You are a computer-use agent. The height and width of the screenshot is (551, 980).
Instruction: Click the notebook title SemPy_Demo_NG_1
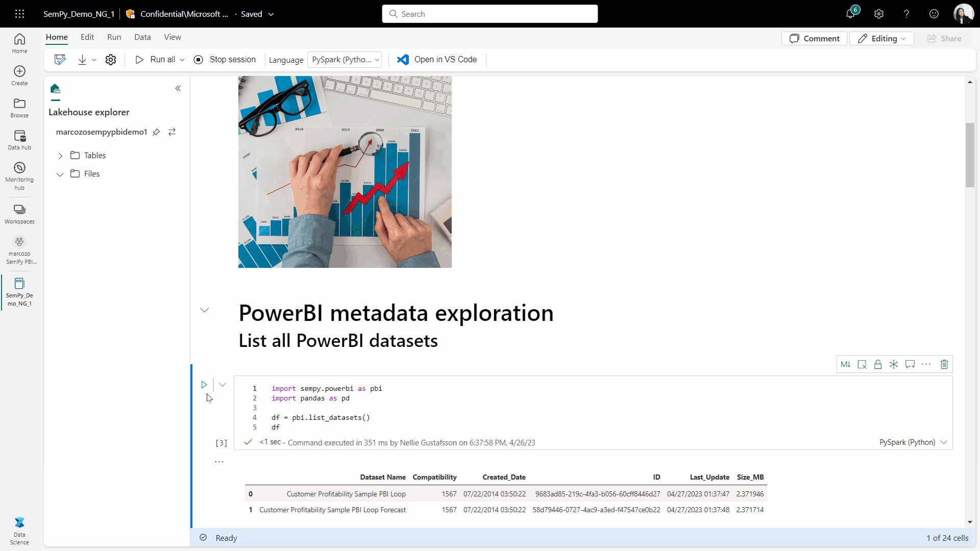click(79, 14)
